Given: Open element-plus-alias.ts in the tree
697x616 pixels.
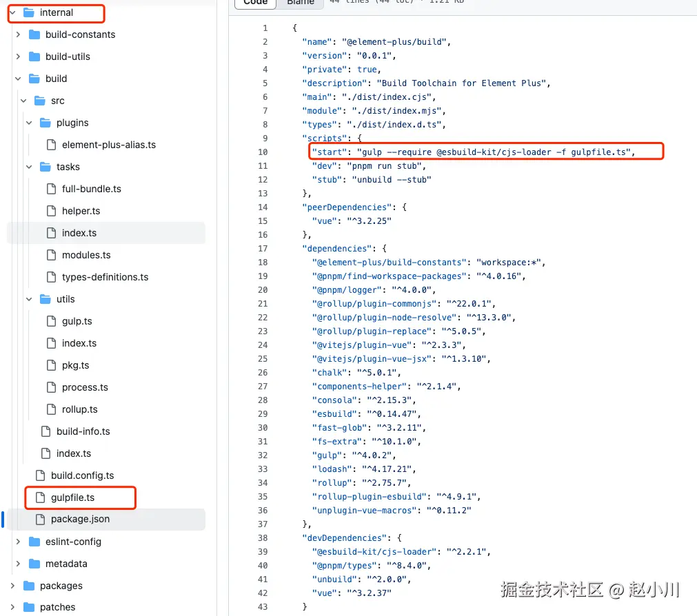Looking at the screenshot, I should pyautogui.click(x=109, y=145).
